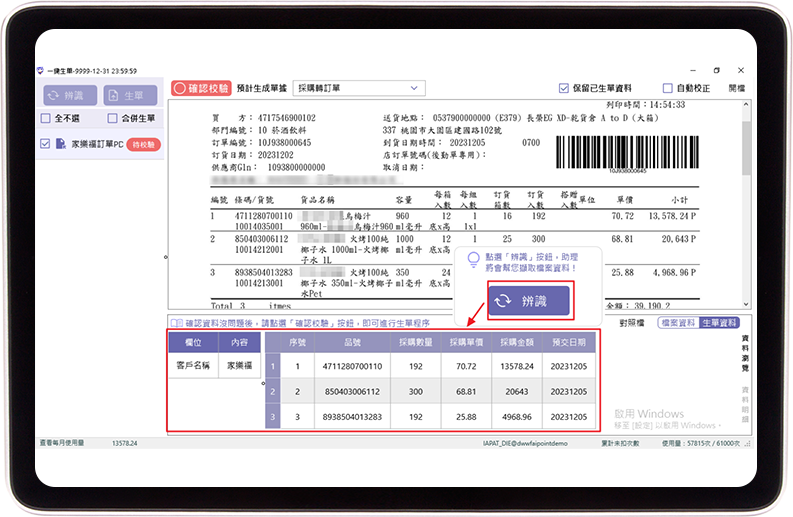
Task: Open the 資料瀏覽 vertical side tab
Action: tap(745, 353)
